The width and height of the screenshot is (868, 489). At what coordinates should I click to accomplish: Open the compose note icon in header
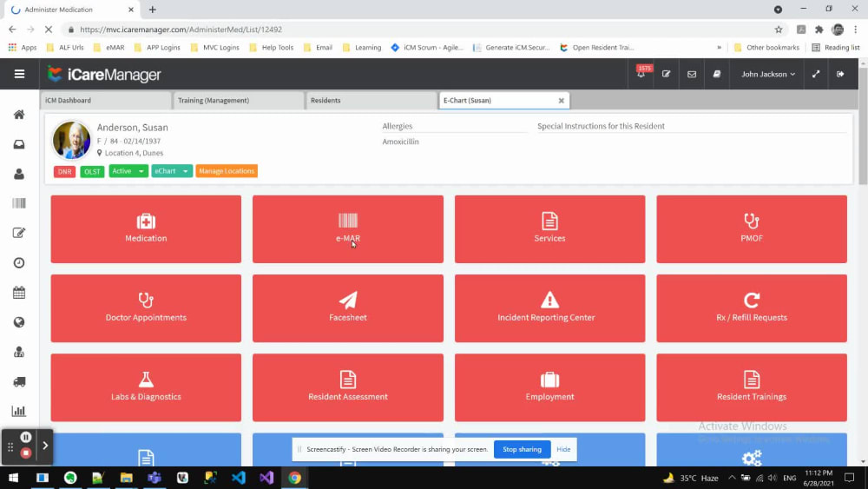click(666, 74)
